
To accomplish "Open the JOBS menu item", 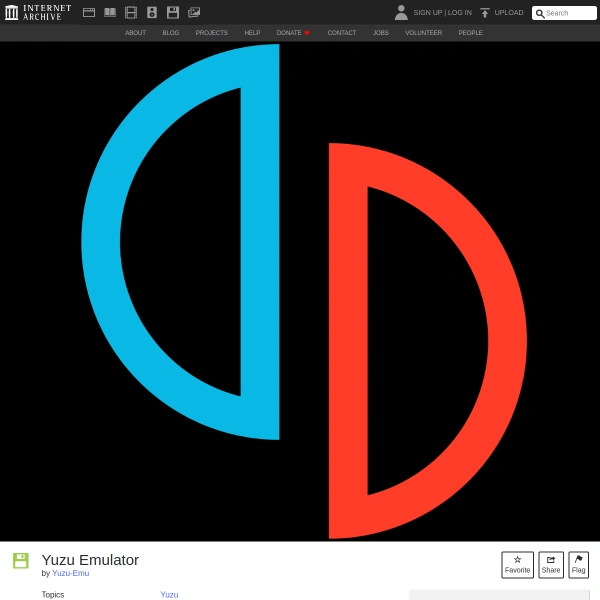I will pyautogui.click(x=381, y=33).
